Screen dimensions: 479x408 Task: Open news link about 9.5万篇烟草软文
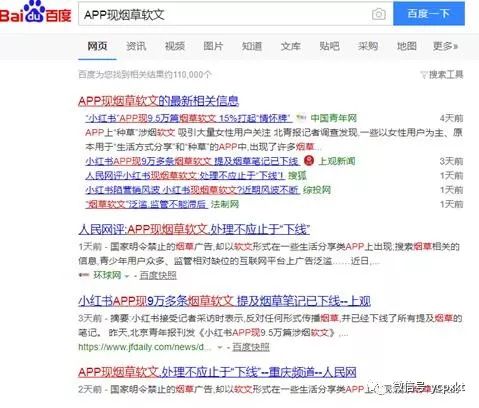(189, 118)
